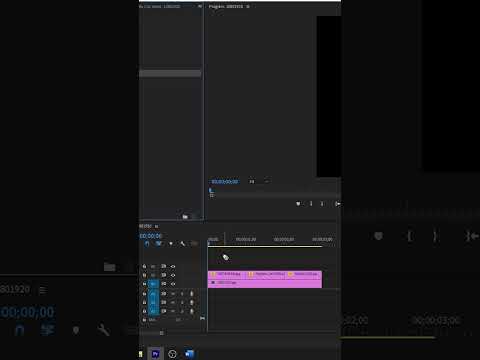The height and width of the screenshot is (360, 480).
Task: Click A2 voice-over record microphone
Action: 192,302
